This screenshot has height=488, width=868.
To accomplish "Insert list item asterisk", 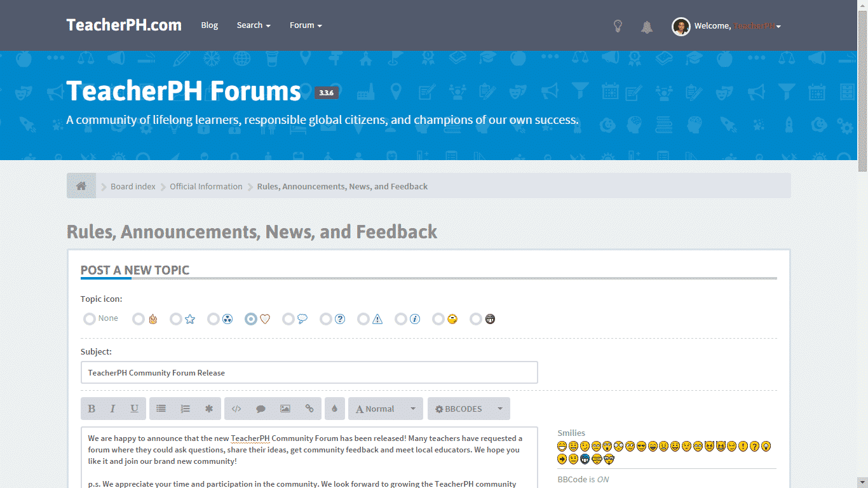I will coord(209,409).
